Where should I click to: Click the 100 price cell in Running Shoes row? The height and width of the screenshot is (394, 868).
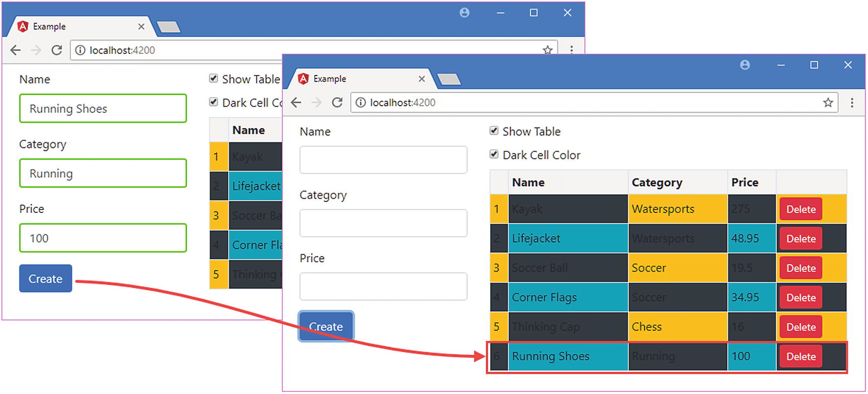pos(752,356)
